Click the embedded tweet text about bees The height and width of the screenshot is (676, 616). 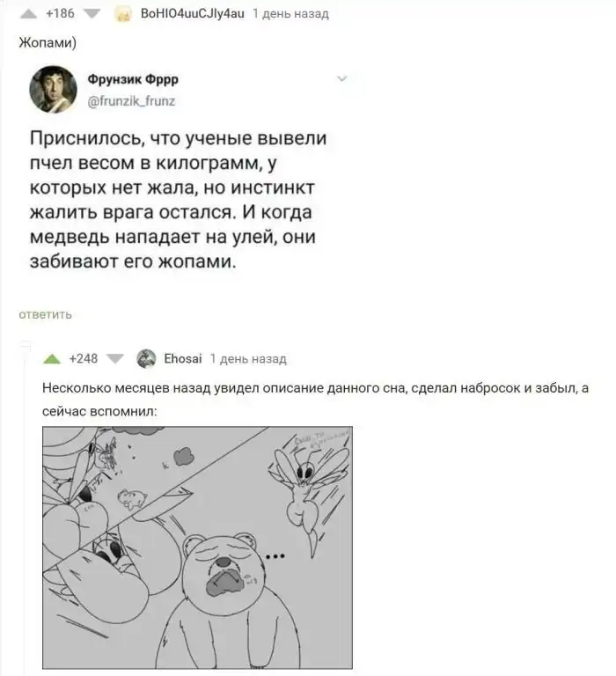pos(178,200)
